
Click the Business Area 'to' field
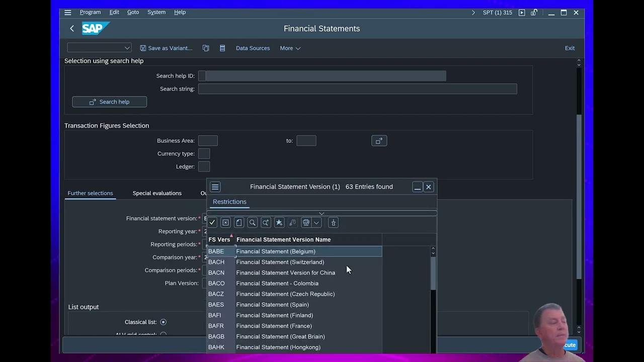tap(306, 141)
